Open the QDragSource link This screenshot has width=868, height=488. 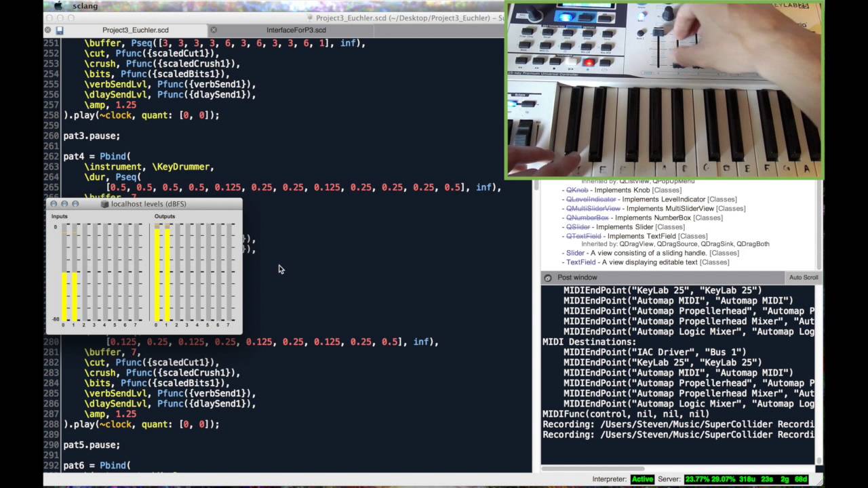(x=677, y=244)
